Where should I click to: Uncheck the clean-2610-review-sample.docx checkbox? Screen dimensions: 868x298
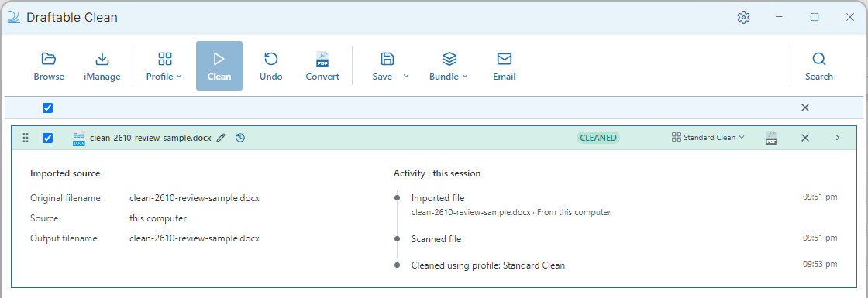[47, 138]
